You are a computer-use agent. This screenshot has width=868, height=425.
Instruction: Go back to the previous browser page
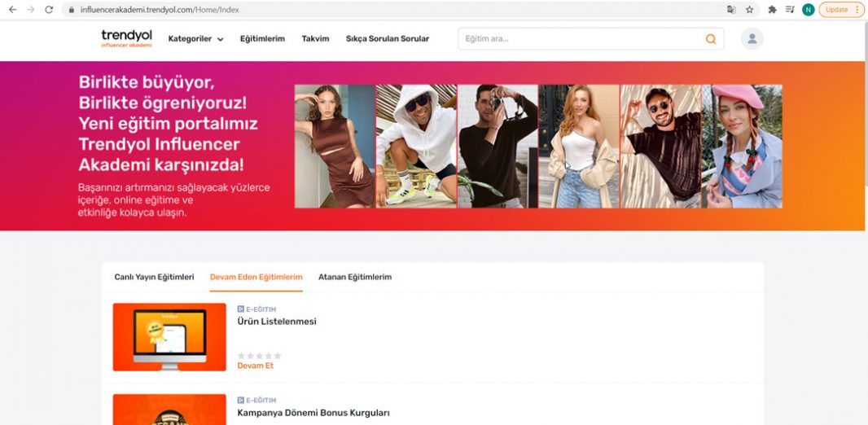13,10
